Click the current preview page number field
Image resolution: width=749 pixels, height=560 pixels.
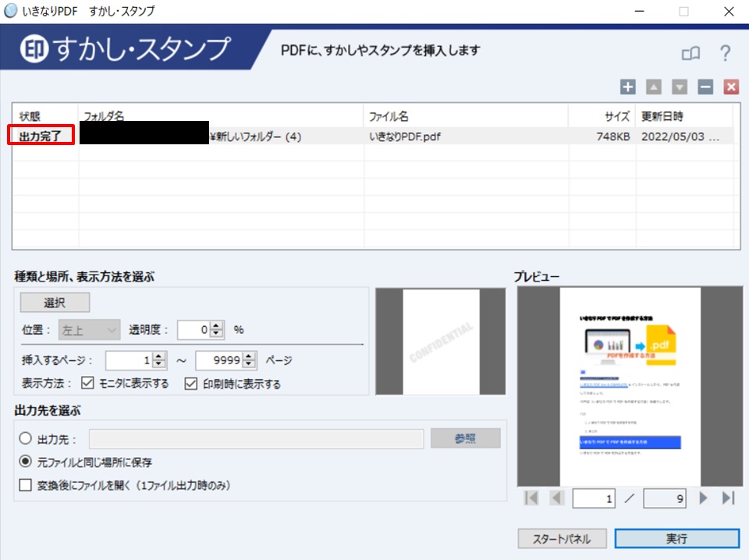[594, 498]
